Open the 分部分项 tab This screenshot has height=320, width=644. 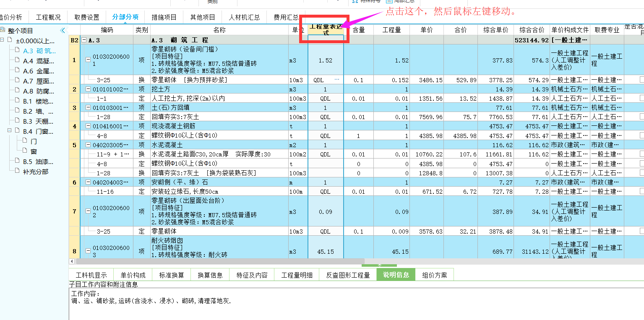point(125,17)
